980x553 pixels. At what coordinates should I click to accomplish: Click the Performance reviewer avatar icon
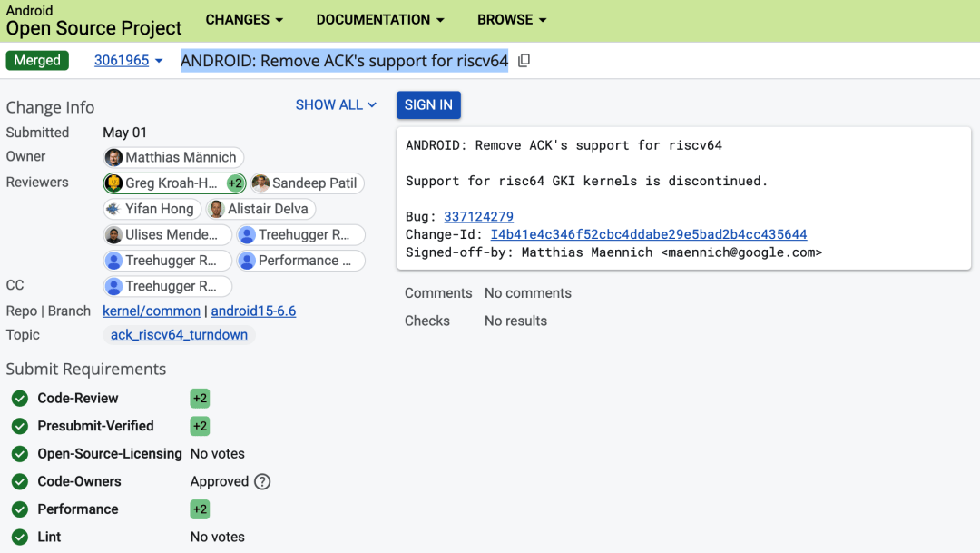tap(248, 261)
